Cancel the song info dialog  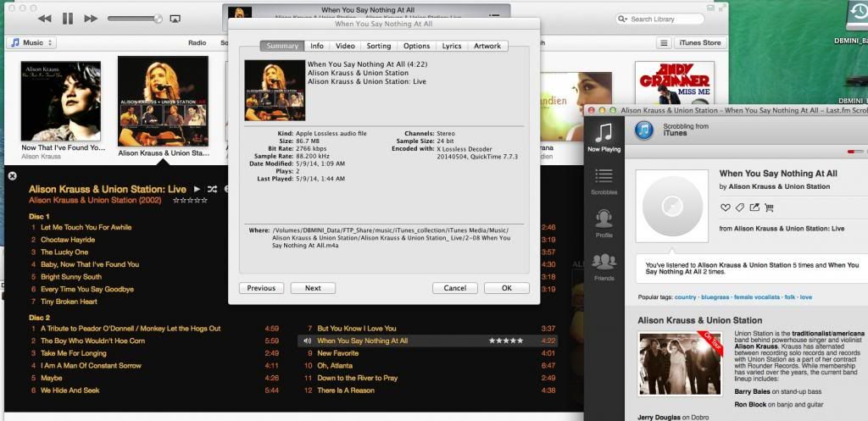click(x=455, y=288)
